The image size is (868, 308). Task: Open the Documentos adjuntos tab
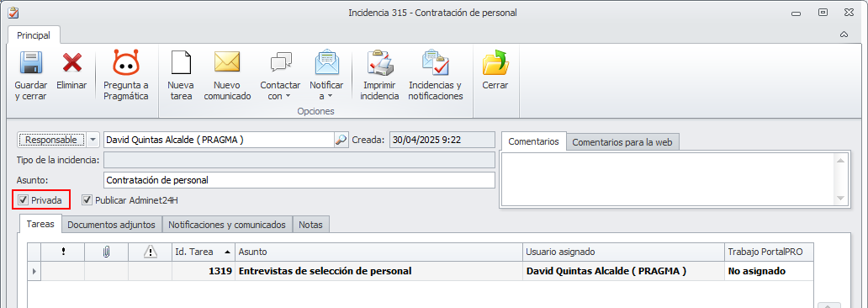point(112,225)
